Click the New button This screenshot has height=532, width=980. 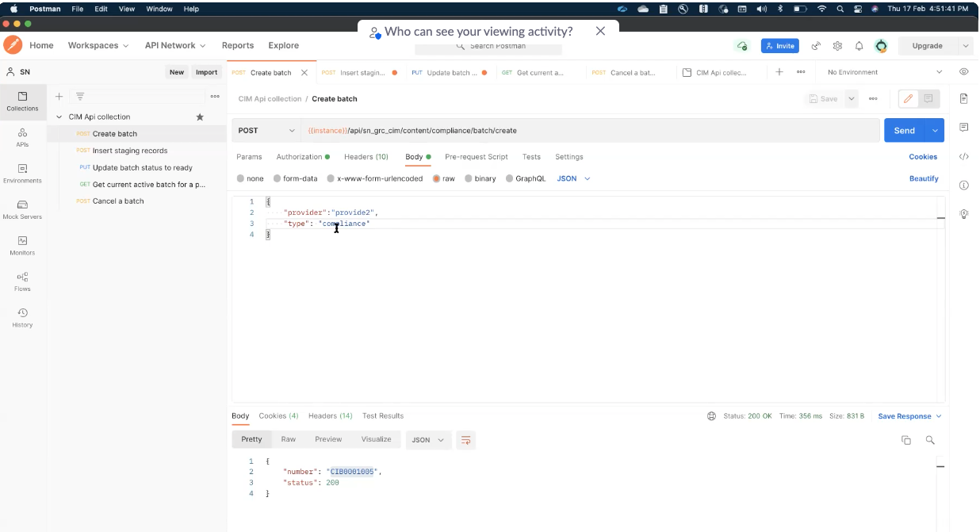pyautogui.click(x=177, y=72)
